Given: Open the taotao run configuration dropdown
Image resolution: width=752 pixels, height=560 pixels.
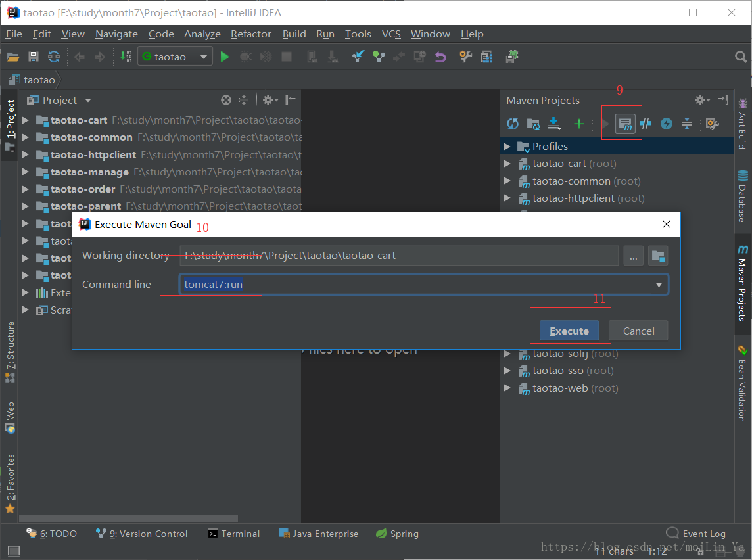Looking at the screenshot, I should (176, 57).
